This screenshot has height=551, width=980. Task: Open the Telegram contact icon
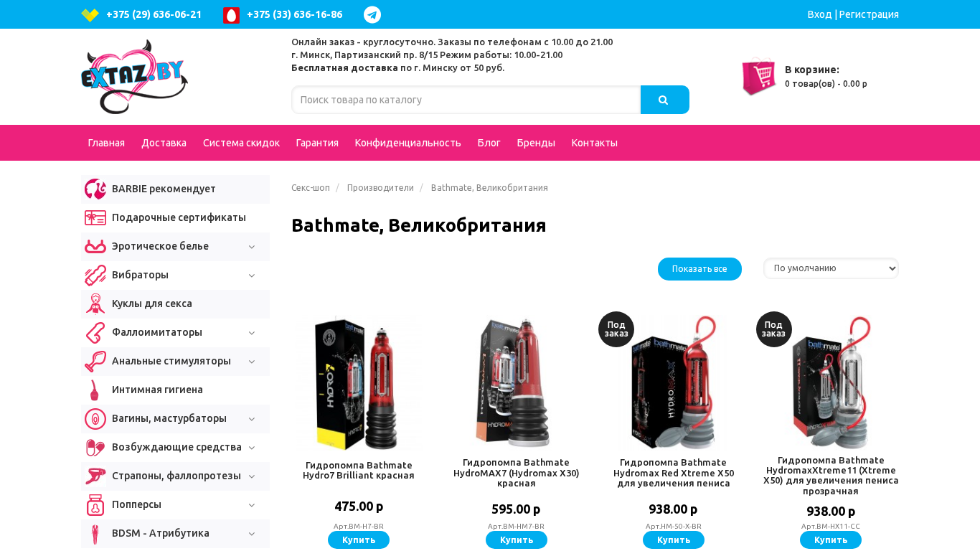(x=372, y=14)
